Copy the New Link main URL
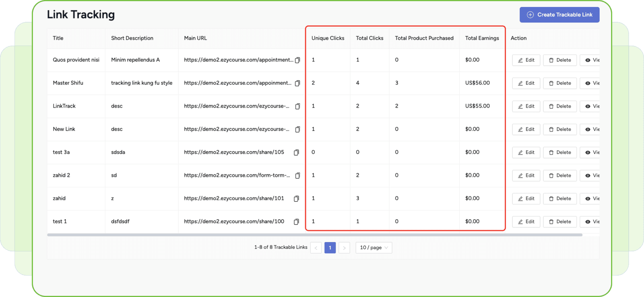The height and width of the screenshot is (297, 644). point(297,129)
